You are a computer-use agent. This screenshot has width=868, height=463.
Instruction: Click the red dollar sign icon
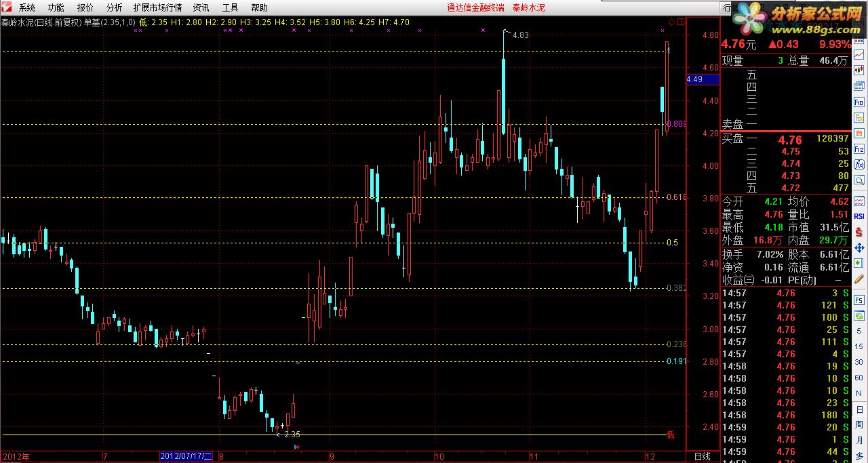click(x=859, y=232)
